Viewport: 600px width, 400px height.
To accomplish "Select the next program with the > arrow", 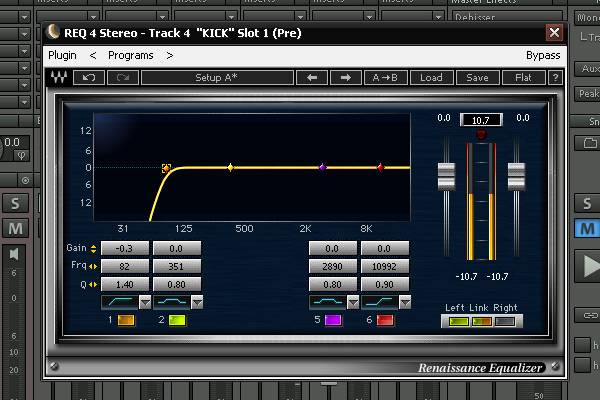I will [170, 56].
